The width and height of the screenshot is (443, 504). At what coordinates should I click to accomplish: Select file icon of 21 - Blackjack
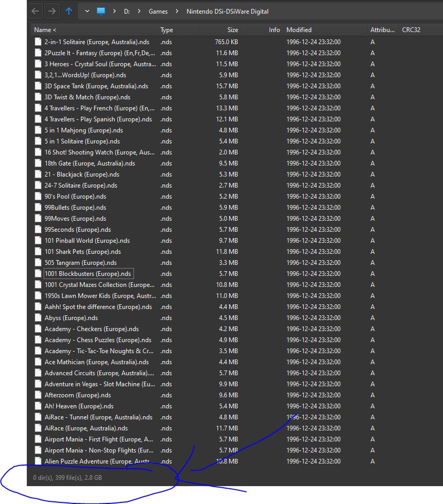(x=38, y=174)
